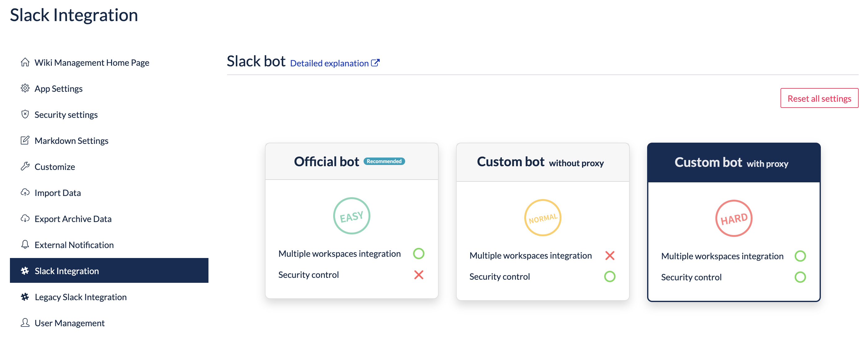The height and width of the screenshot is (338, 868).
Task: Click Official bot's green circle for multiple workspaces
Action: click(x=418, y=254)
